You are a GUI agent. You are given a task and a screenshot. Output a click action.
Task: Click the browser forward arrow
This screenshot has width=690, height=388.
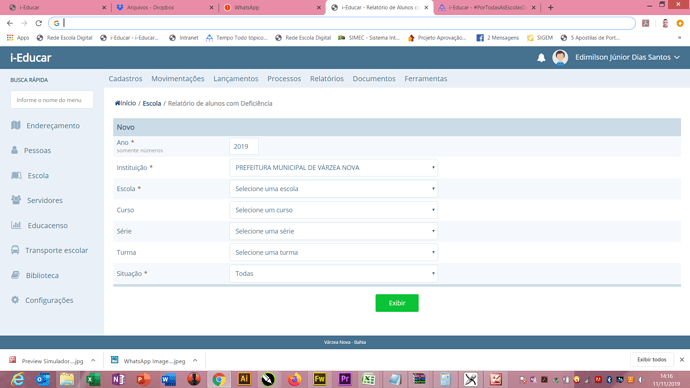pos(24,23)
